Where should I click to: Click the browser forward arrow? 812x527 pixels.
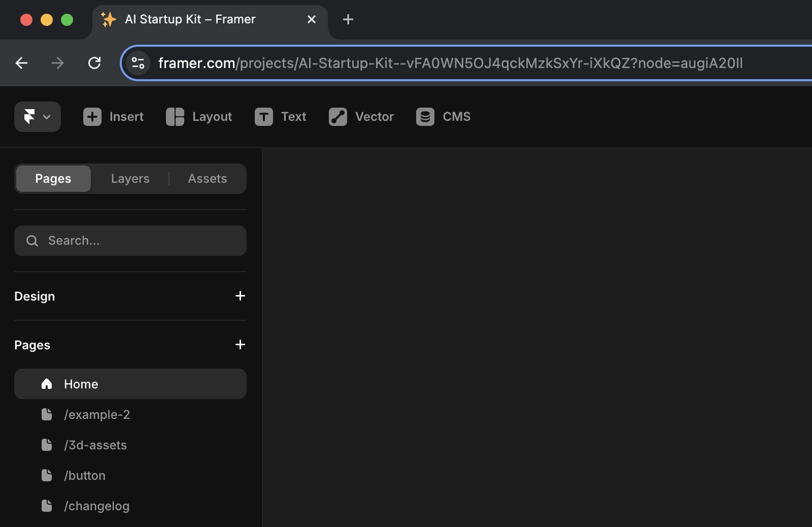pyautogui.click(x=58, y=63)
